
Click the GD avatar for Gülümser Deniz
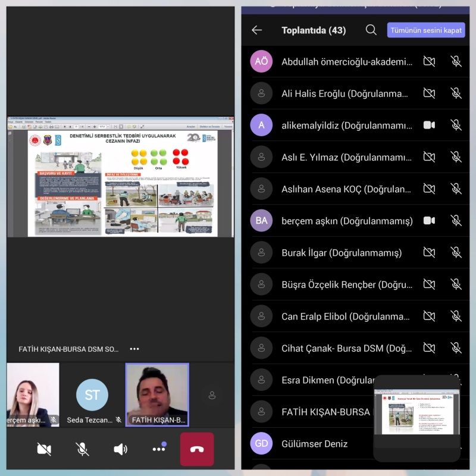click(261, 444)
